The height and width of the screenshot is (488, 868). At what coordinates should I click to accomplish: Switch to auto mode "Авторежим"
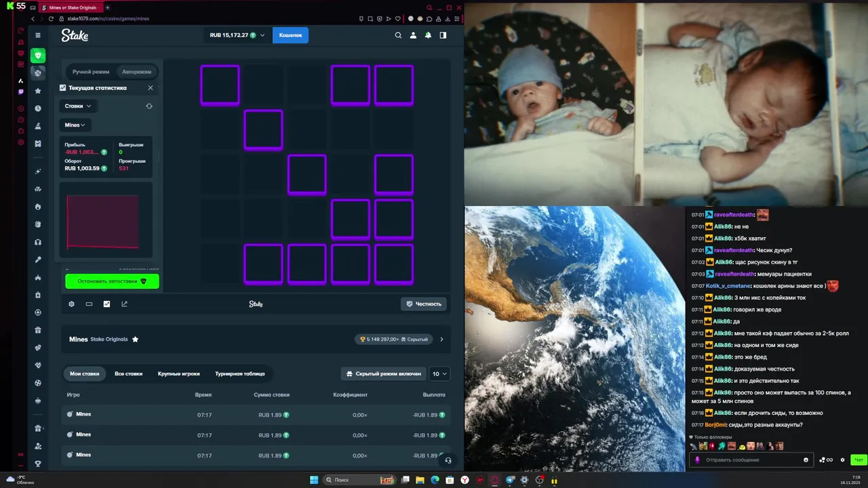[136, 71]
